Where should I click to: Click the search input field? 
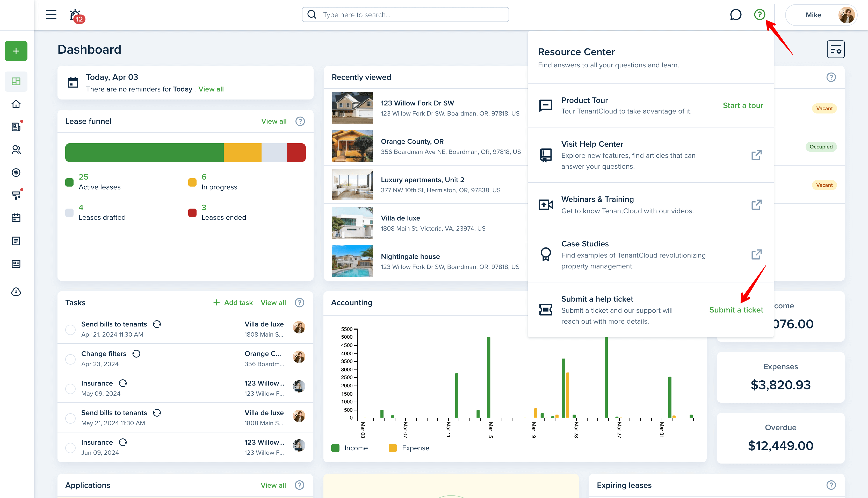click(x=405, y=14)
